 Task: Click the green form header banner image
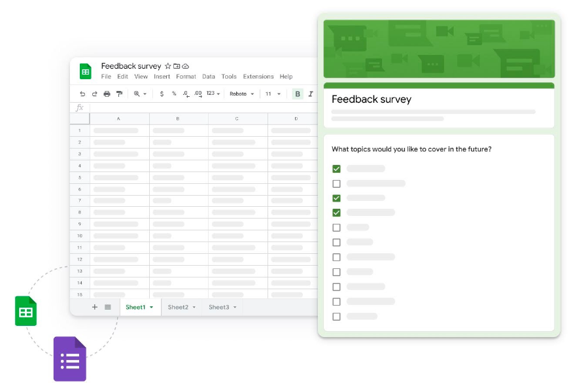coord(439,49)
